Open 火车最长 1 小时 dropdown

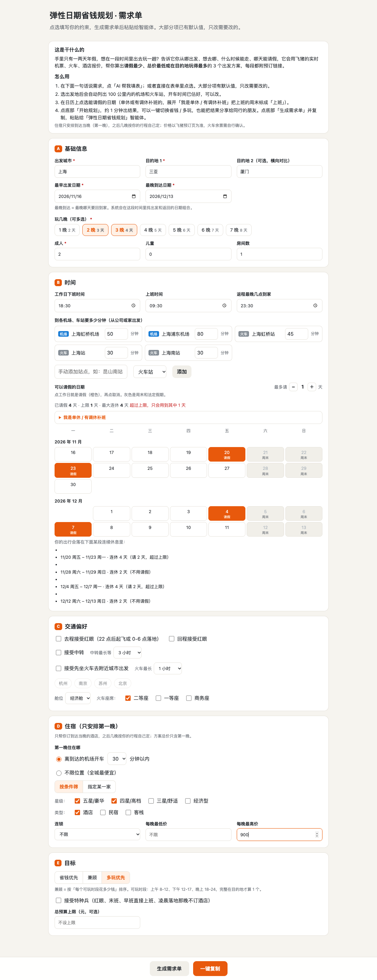[168, 668]
